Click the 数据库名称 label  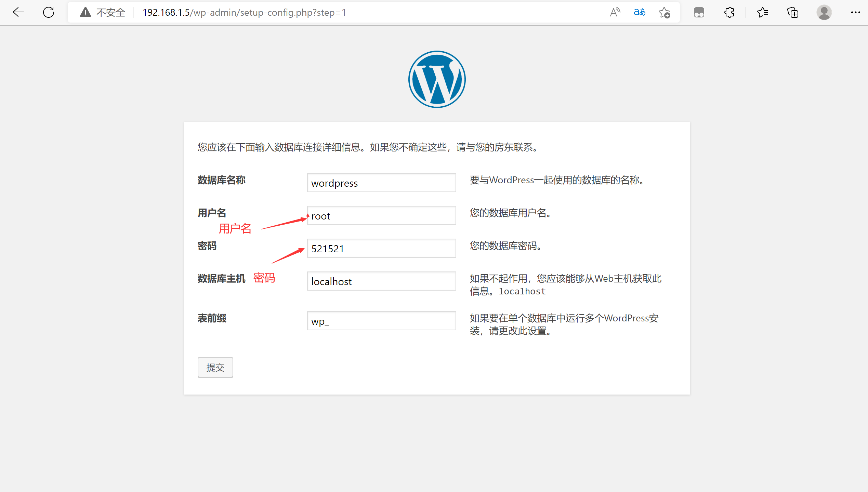point(221,180)
